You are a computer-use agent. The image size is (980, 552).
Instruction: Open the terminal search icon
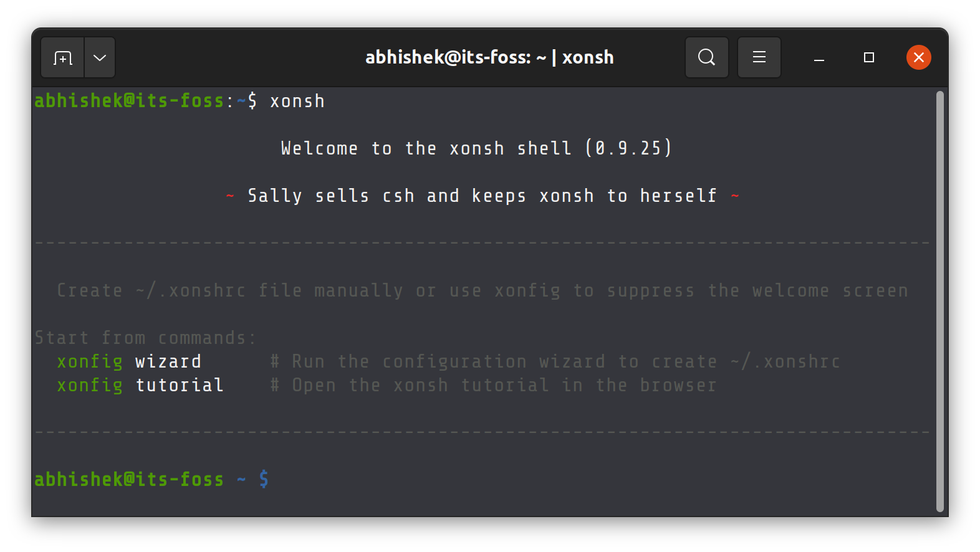click(x=706, y=58)
